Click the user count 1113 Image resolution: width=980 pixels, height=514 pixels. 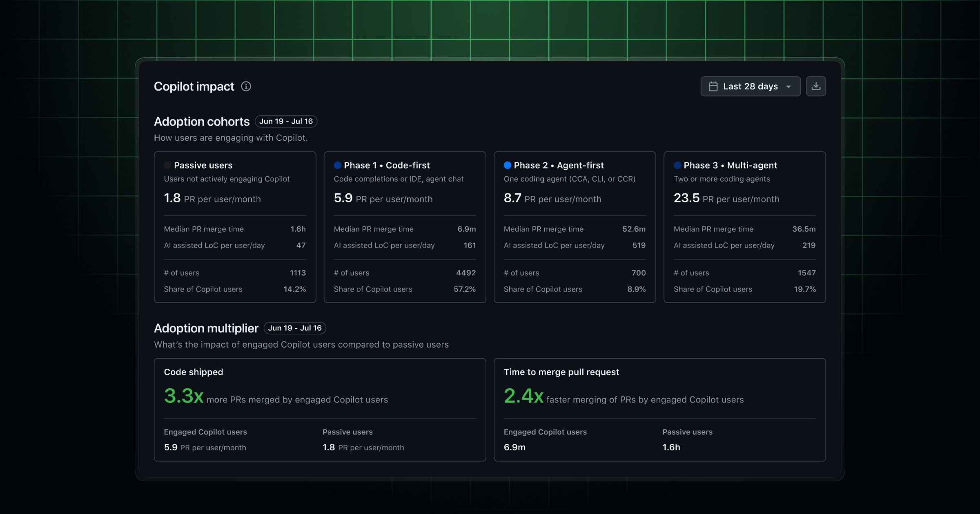[298, 273]
